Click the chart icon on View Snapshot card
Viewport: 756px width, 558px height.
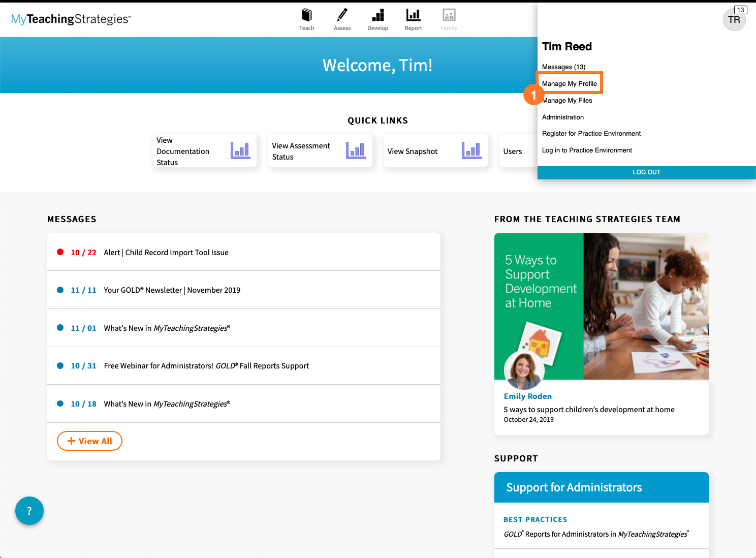click(x=471, y=150)
